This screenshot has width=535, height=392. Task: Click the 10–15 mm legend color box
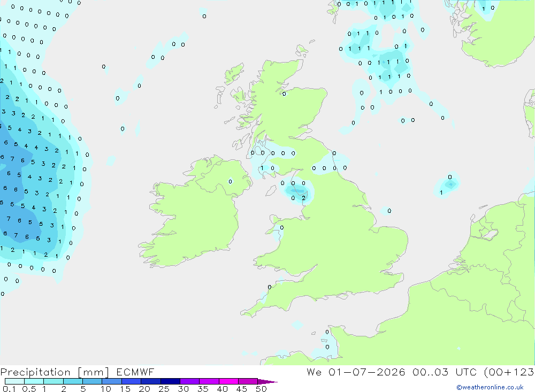click(112, 381)
